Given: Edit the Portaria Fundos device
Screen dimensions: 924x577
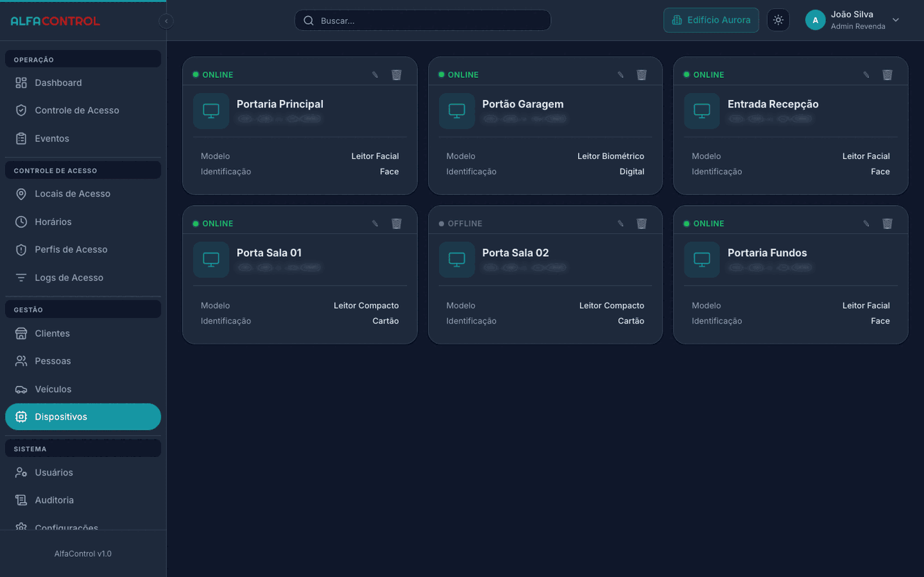Looking at the screenshot, I should click(x=866, y=224).
